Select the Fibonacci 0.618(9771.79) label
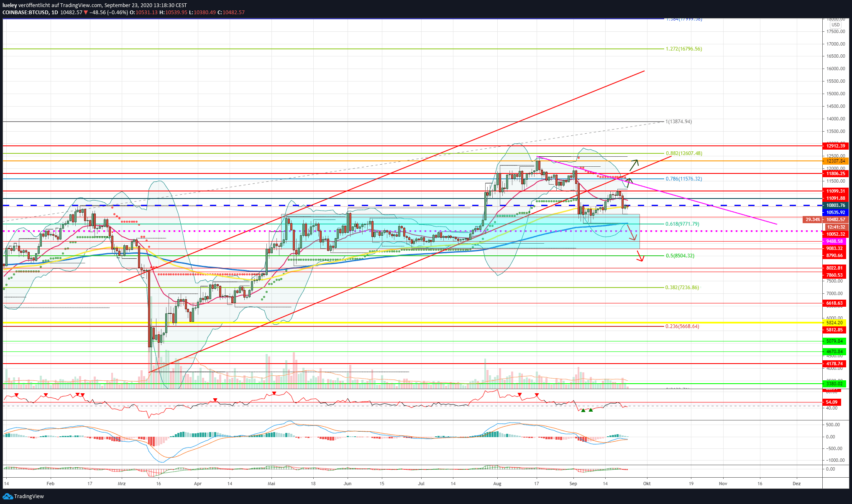 [682, 224]
